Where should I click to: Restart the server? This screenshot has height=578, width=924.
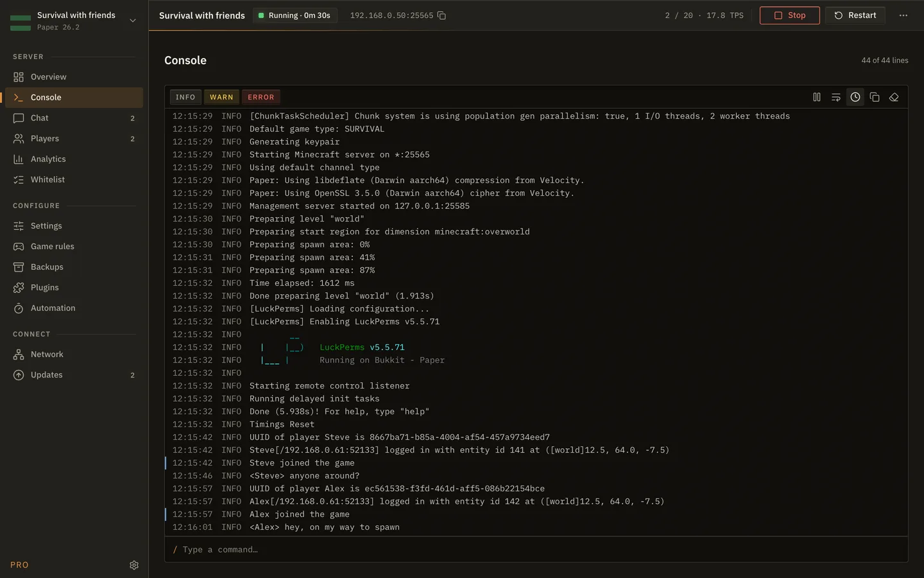[x=855, y=15]
